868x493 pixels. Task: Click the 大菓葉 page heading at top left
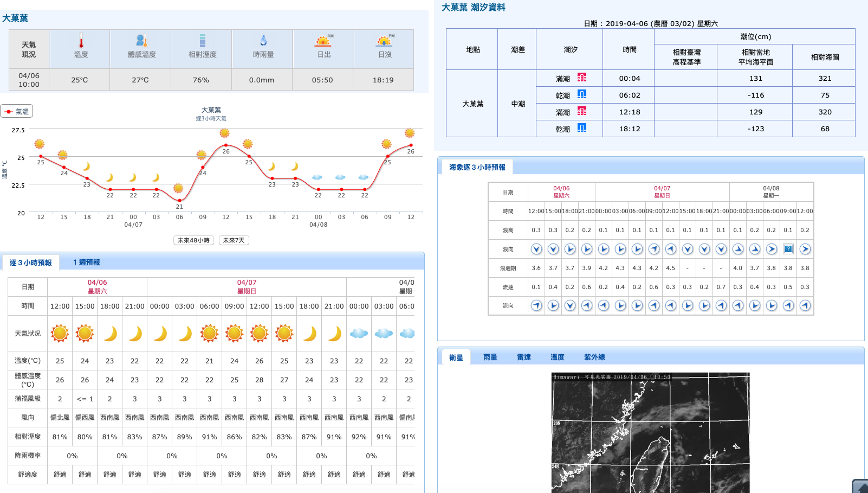[15, 18]
